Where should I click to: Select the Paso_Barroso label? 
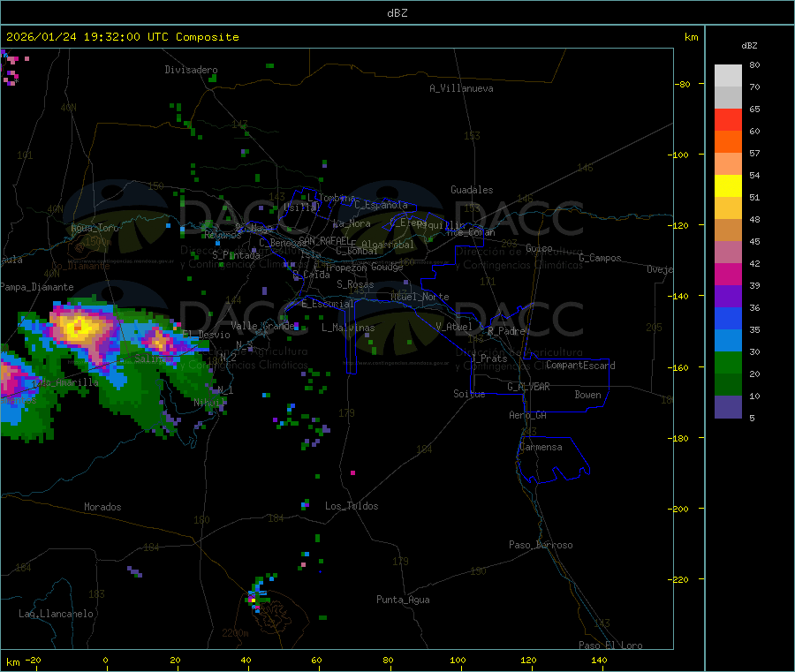point(541,545)
